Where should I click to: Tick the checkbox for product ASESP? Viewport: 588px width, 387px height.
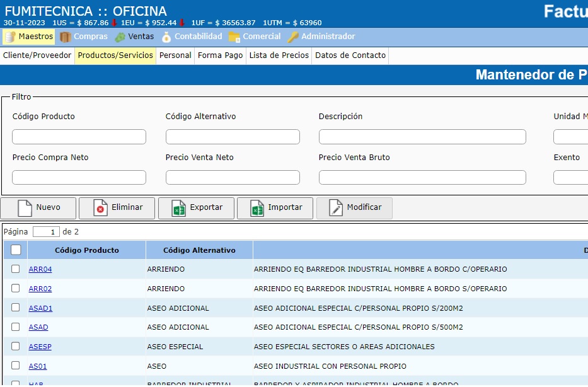16,346
